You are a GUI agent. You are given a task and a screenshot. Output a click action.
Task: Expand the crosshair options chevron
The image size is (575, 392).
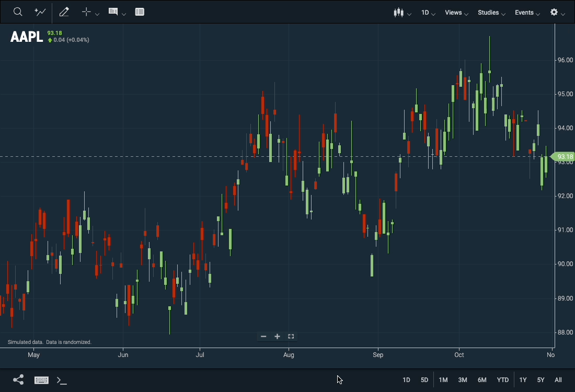[97, 14]
